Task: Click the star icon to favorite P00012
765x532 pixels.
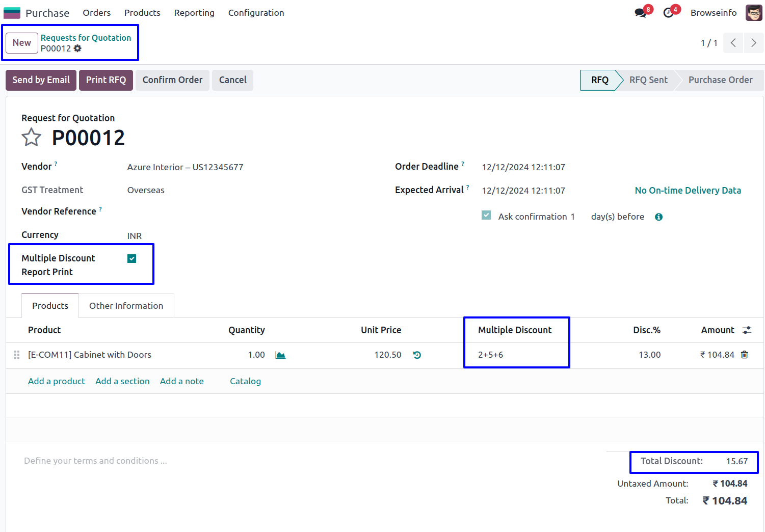Action: pyautogui.click(x=31, y=138)
